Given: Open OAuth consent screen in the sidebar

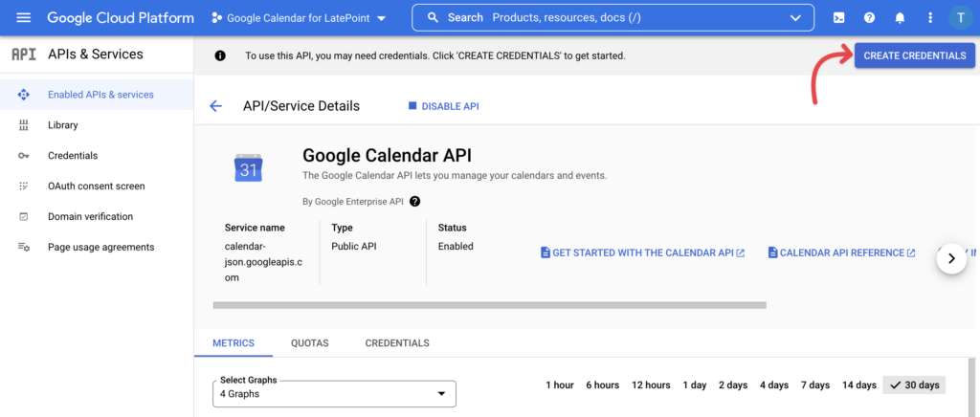Looking at the screenshot, I should click(97, 187).
